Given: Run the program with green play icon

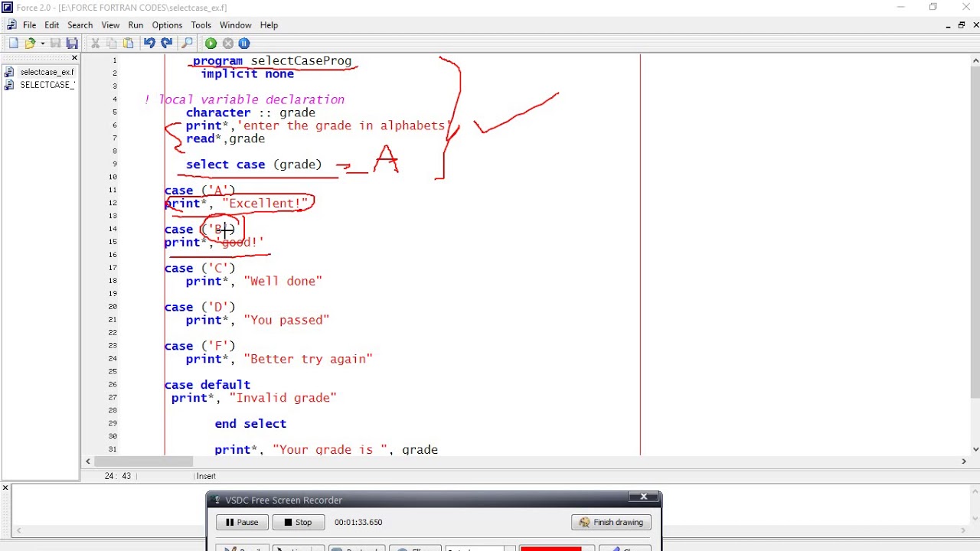Looking at the screenshot, I should coord(211,44).
